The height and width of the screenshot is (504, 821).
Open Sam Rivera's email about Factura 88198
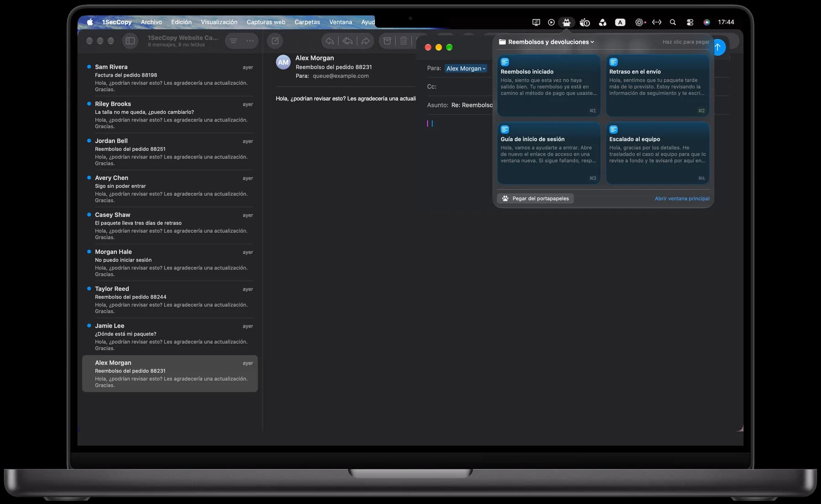tap(170, 77)
